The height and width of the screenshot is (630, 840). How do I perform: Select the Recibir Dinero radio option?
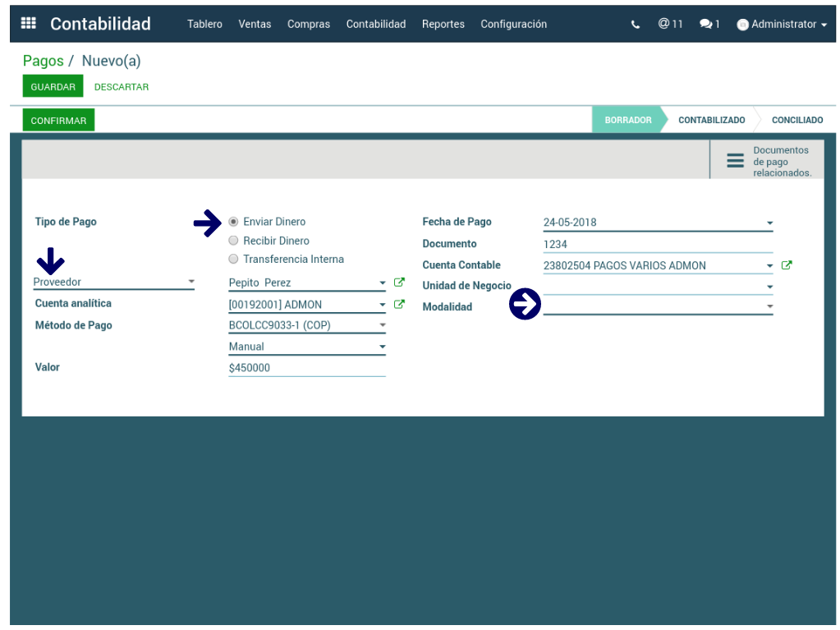tap(234, 241)
